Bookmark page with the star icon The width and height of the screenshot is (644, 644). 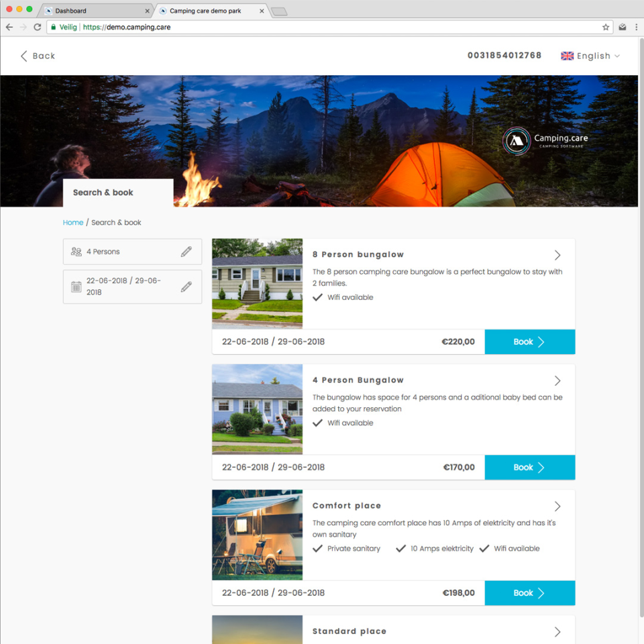click(605, 27)
